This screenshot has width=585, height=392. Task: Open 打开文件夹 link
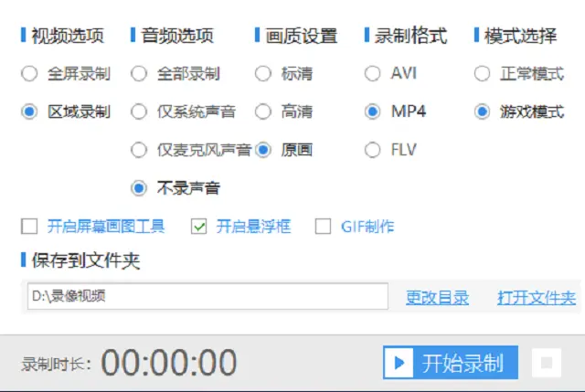[537, 298]
